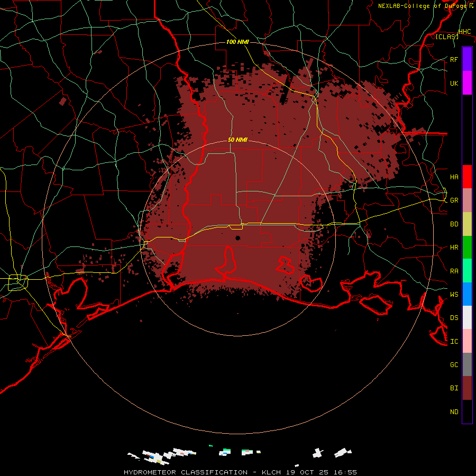Image resolution: width=476 pixels, height=476 pixels.
Task: Click the [CLAS] units label
Action: click(x=447, y=36)
